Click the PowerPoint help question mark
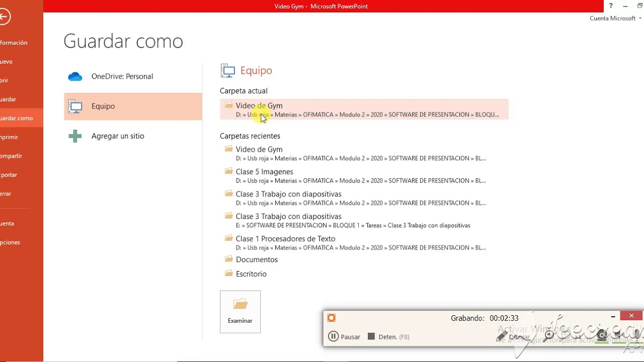 [x=611, y=6]
